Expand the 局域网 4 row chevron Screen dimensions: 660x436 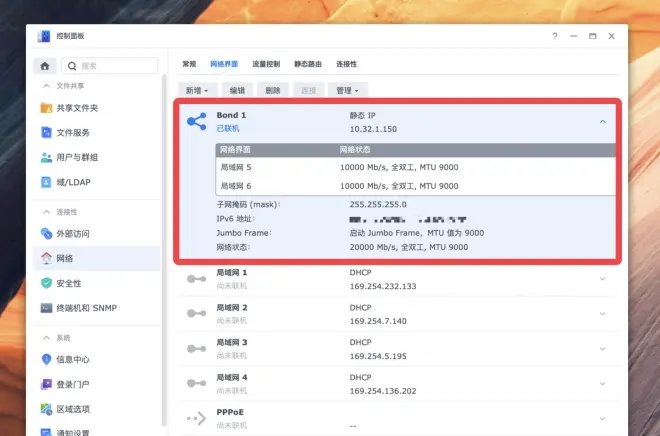click(602, 384)
